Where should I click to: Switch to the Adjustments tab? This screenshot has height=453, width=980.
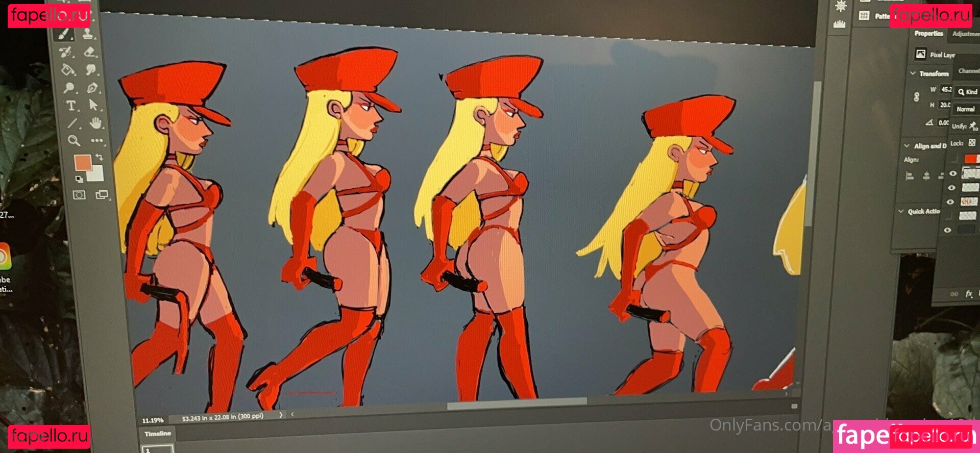[966, 34]
